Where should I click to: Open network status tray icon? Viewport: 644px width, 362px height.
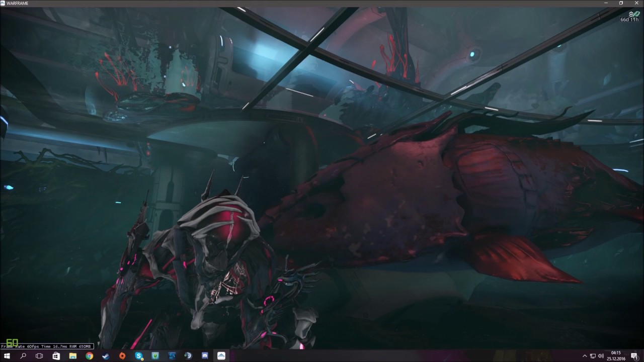pyautogui.click(x=593, y=356)
